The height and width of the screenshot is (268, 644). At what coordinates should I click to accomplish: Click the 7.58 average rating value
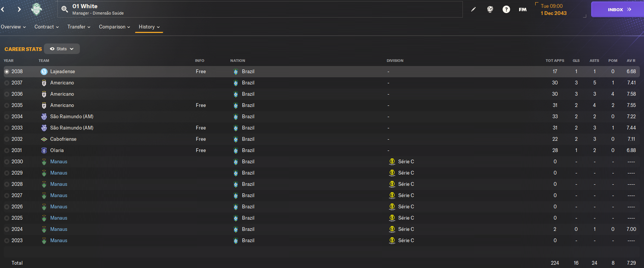coord(631,94)
